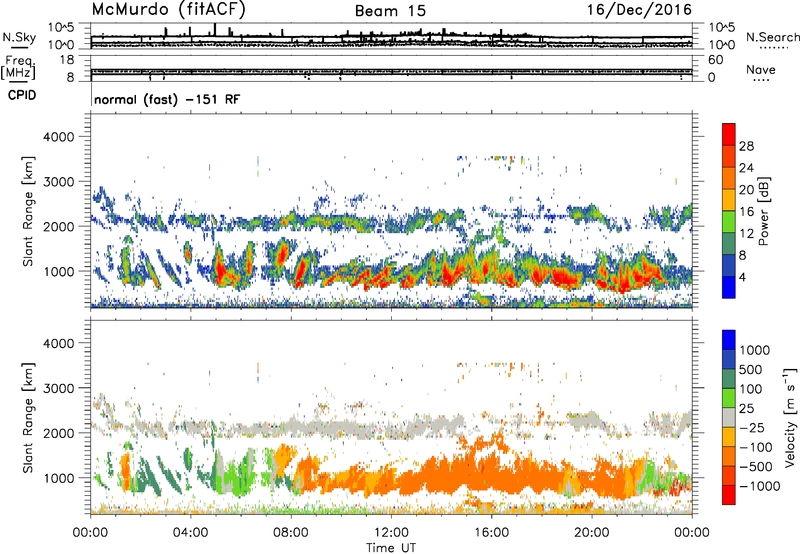
Task: Click the Nave legend label
Action: click(x=761, y=69)
